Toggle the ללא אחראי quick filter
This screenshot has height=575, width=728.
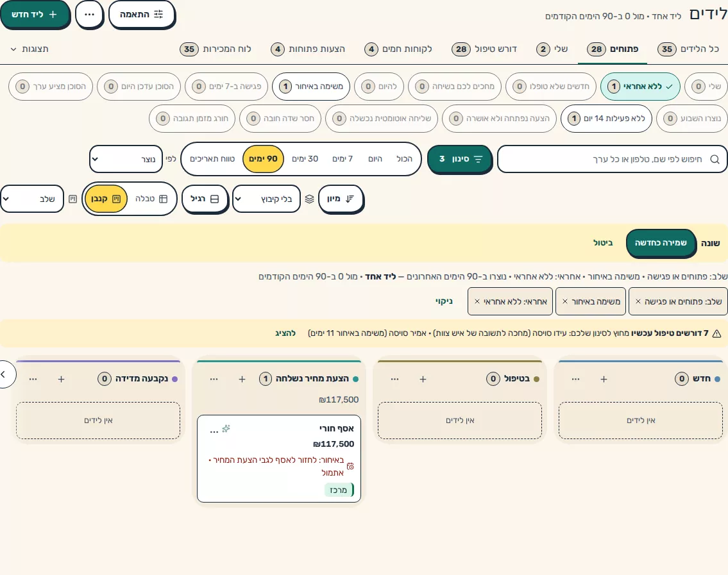[x=640, y=87]
